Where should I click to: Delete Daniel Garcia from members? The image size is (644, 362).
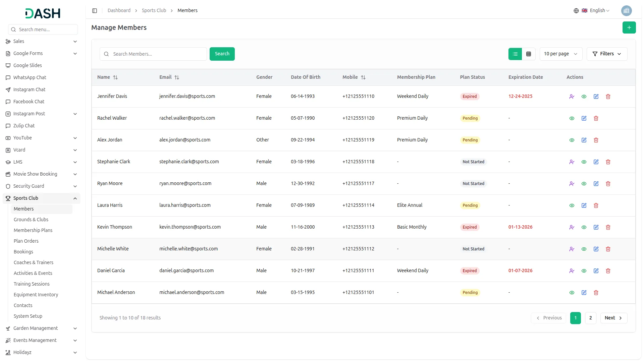[608, 271]
